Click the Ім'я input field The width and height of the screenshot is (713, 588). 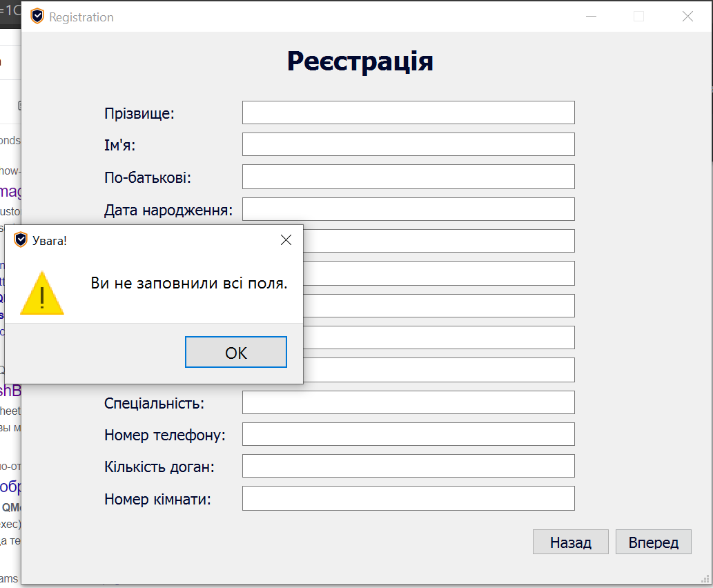(409, 144)
